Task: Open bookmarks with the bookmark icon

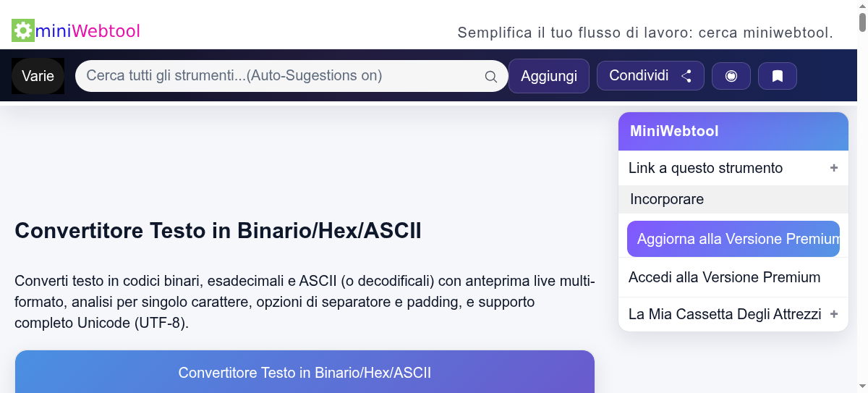Action: point(778,76)
